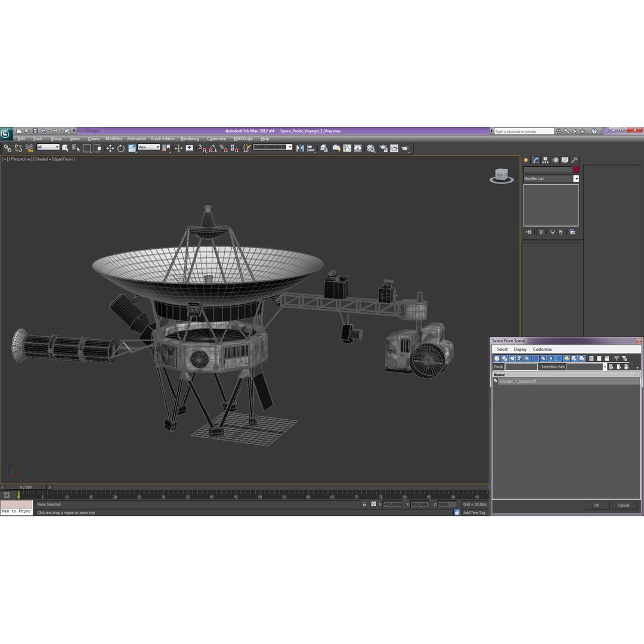Open the Modifiers menu
644x644 pixels.
(114, 139)
